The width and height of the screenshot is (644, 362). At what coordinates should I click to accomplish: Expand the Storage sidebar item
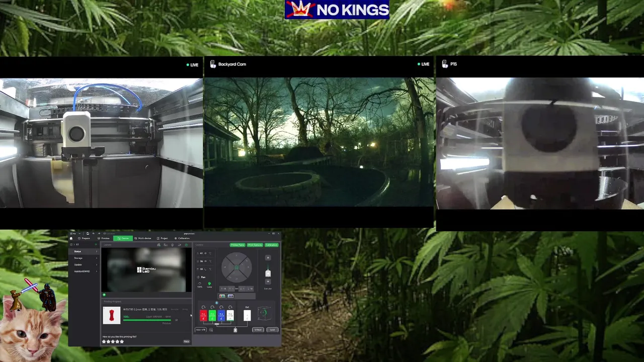[84, 258]
